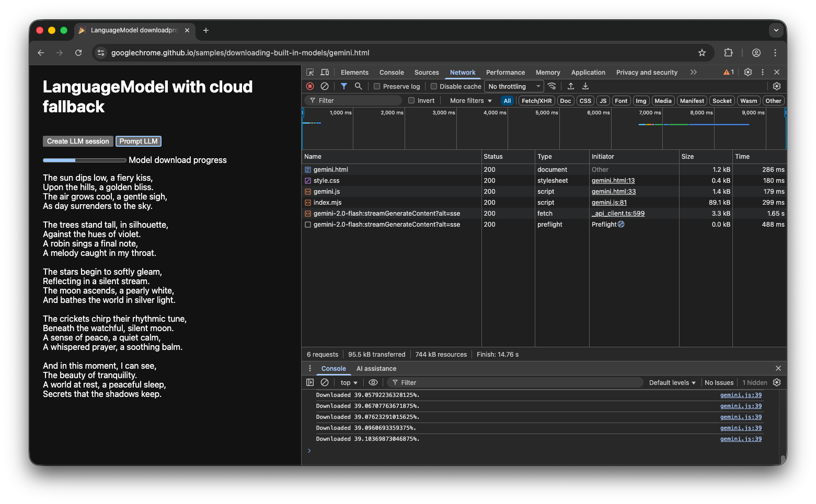Switch to the Performance tab
The width and height of the screenshot is (816, 504).
click(x=505, y=72)
